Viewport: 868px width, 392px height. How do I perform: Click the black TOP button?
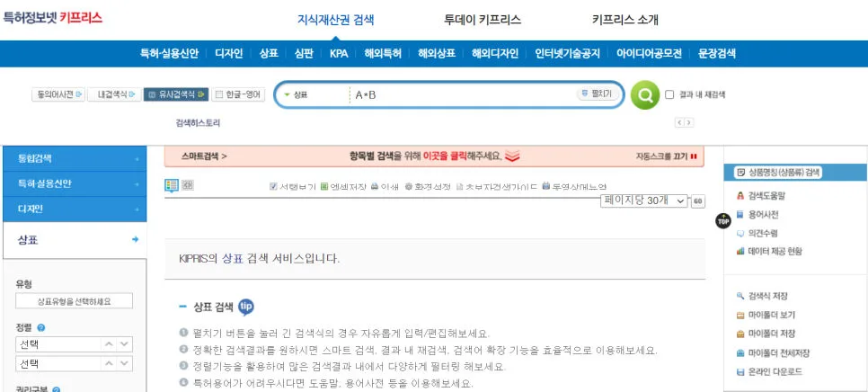click(723, 220)
